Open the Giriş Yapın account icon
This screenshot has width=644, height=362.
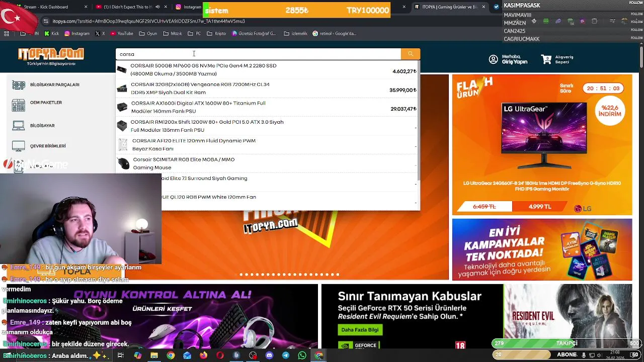pyautogui.click(x=493, y=59)
